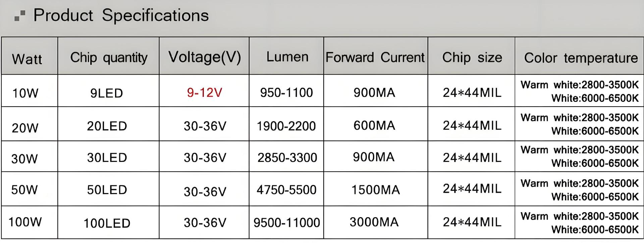Click the red 9-12V voltage value
The height and width of the screenshot is (243, 644).
pos(205,93)
